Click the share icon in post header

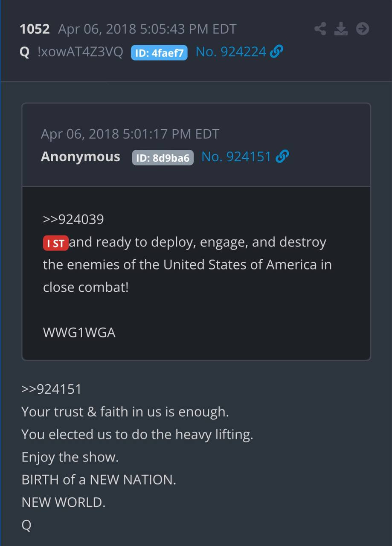click(320, 29)
